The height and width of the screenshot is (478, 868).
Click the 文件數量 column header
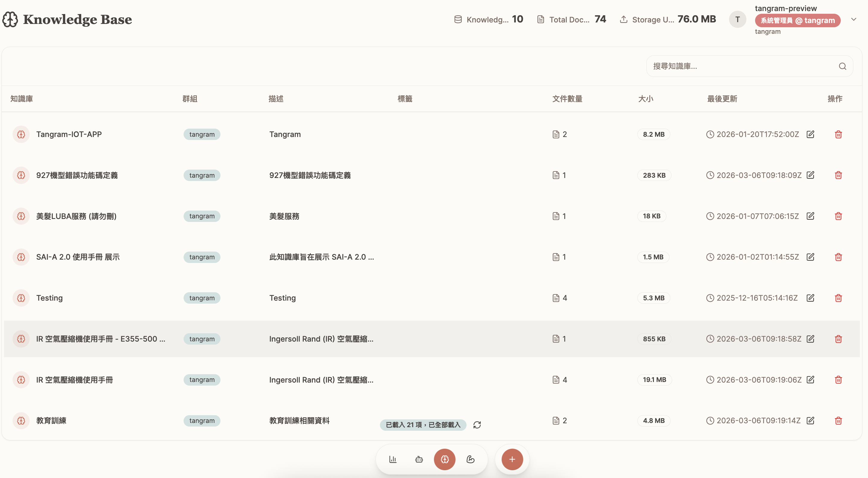pyautogui.click(x=567, y=99)
